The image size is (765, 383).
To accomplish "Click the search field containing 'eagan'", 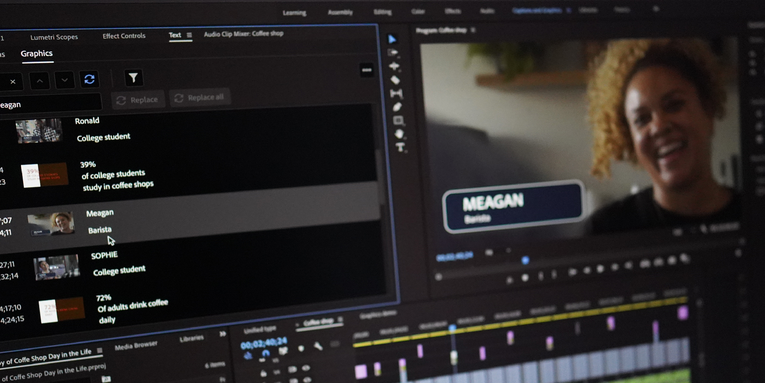I will 49,104.
